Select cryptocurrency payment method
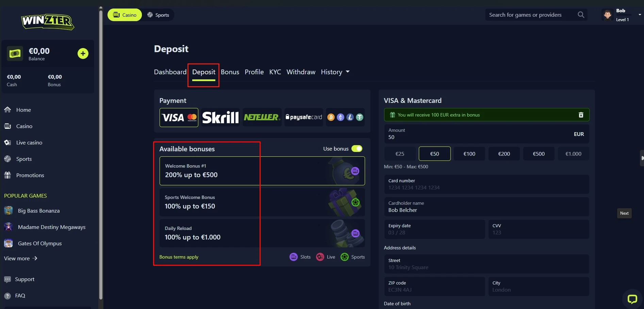This screenshot has height=309, width=644. point(345,118)
